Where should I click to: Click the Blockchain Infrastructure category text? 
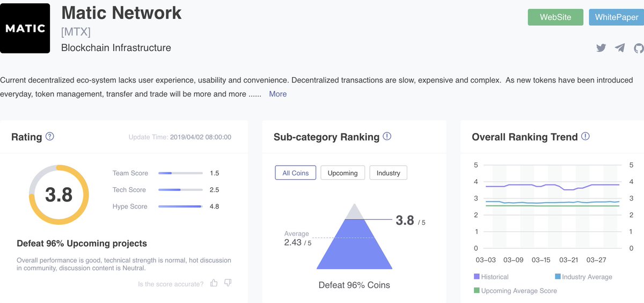[116, 48]
